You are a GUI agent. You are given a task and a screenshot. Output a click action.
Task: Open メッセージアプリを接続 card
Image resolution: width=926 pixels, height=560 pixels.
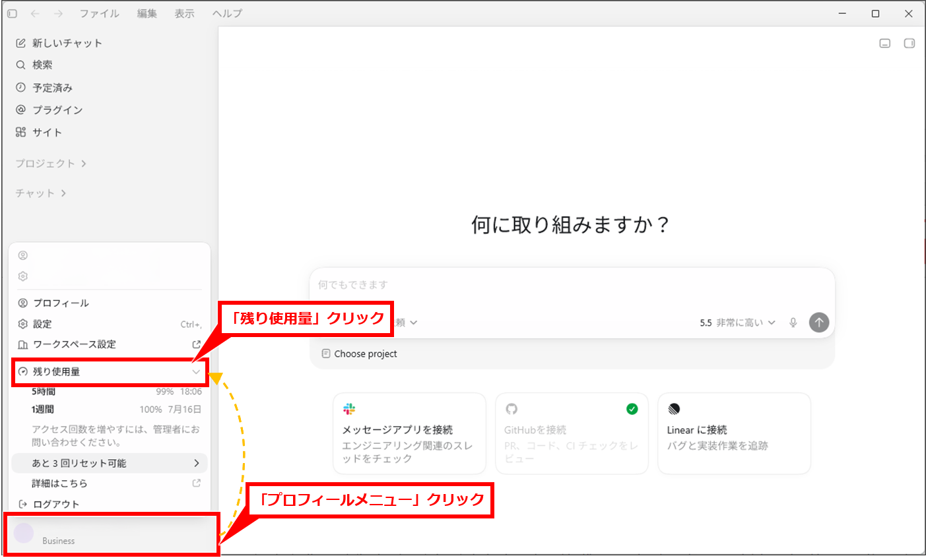(x=409, y=433)
